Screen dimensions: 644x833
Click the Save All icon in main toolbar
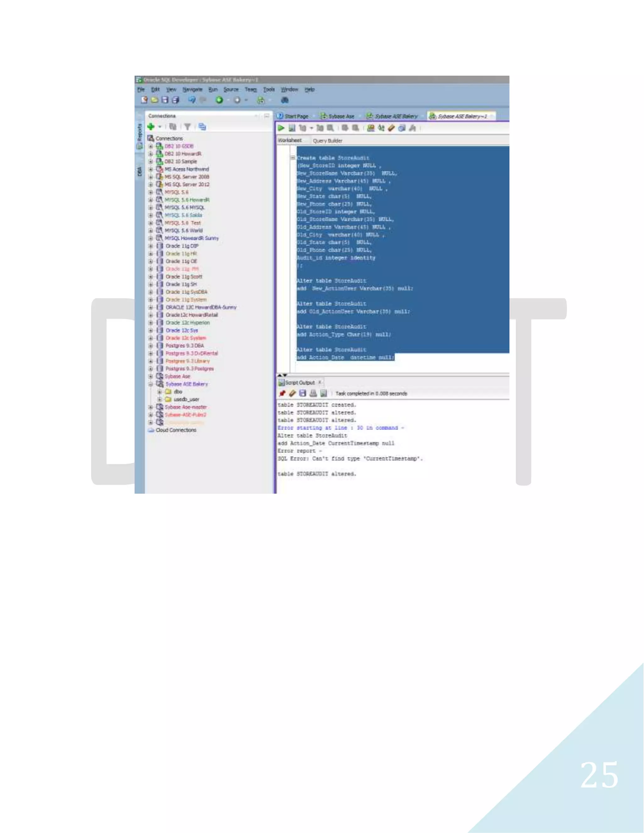(175, 100)
